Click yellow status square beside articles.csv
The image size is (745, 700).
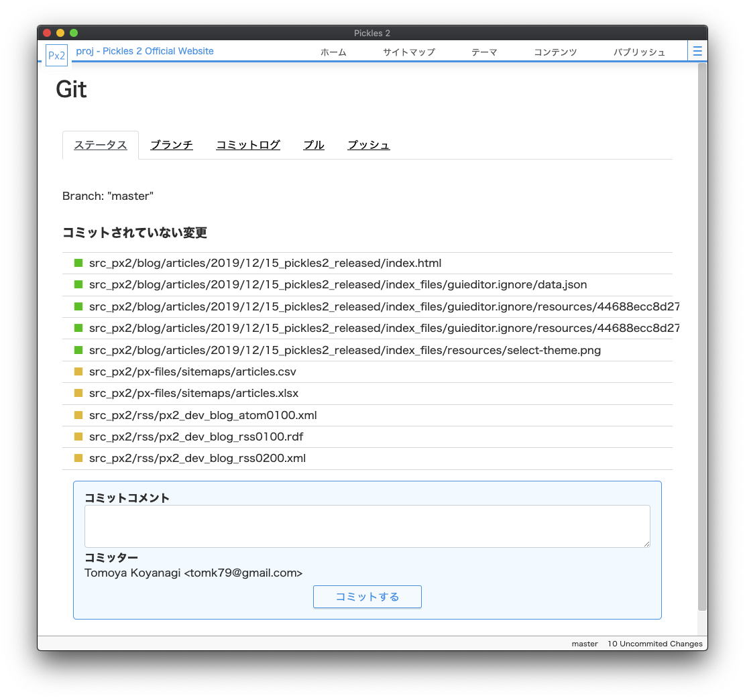point(78,371)
